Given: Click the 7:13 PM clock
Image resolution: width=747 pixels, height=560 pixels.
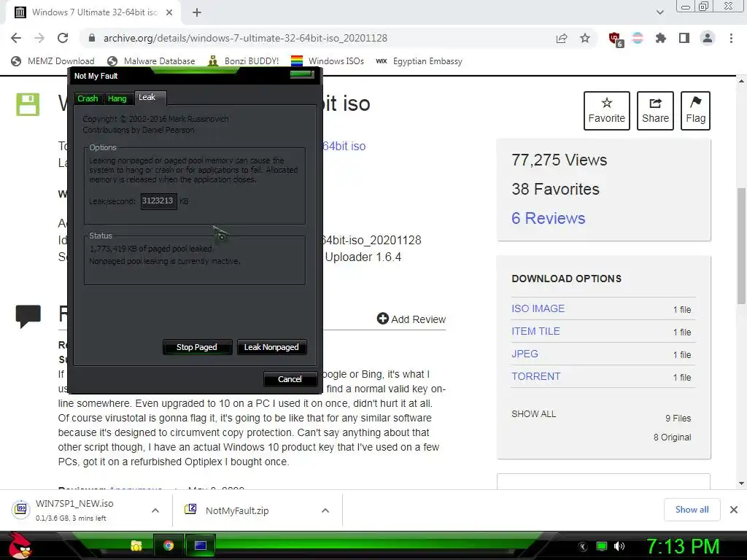Looking at the screenshot, I should click(683, 547).
